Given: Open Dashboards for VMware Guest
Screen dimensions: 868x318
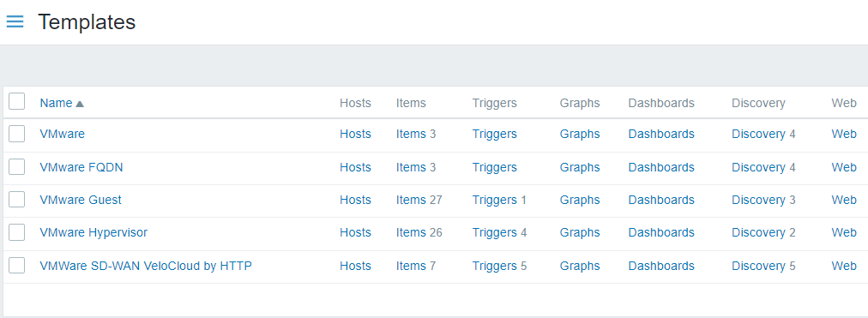Looking at the screenshot, I should (x=661, y=200).
